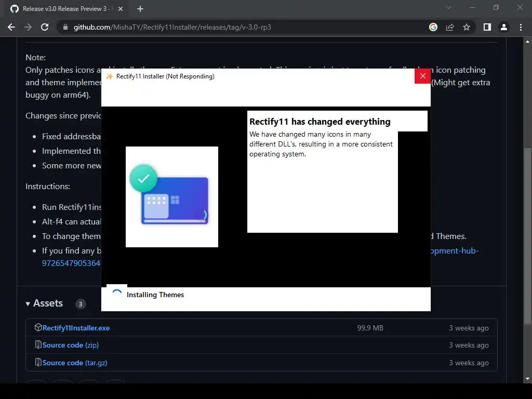Click the 'Instructions:' text
Viewport: 532px width, 399px height.
48,187
